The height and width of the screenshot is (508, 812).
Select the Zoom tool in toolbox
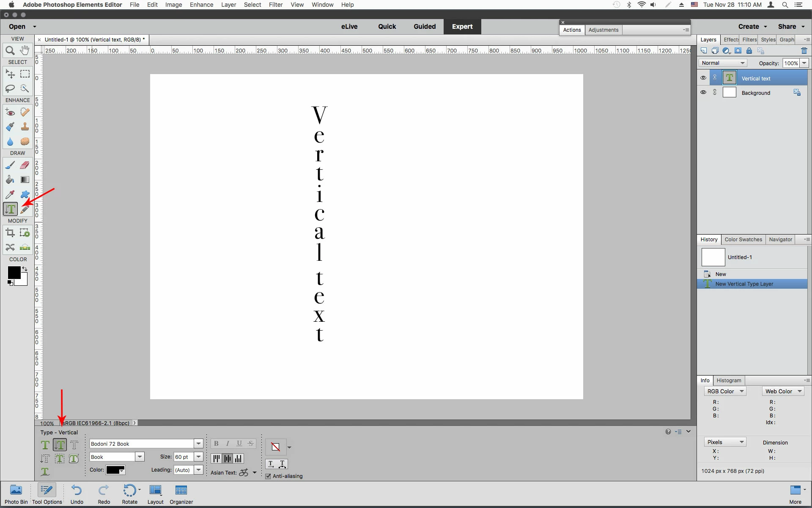point(10,50)
